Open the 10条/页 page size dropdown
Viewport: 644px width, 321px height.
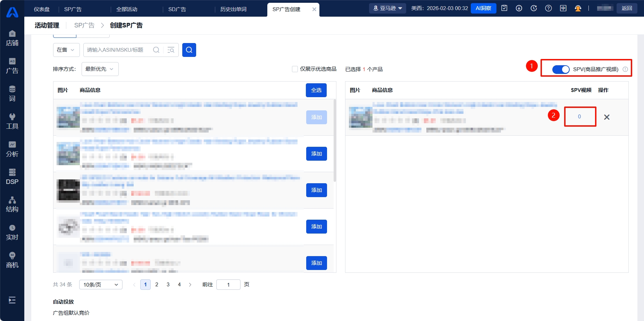point(101,285)
